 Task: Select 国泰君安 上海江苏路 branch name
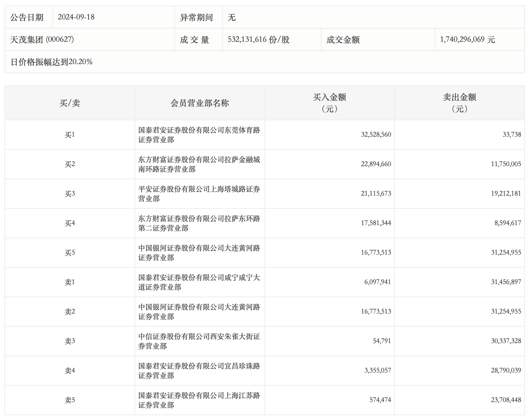click(x=199, y=400)
